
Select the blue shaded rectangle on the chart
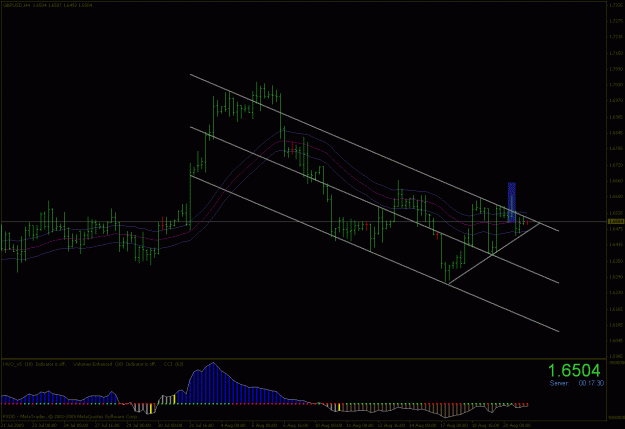[x=511, y=202]
